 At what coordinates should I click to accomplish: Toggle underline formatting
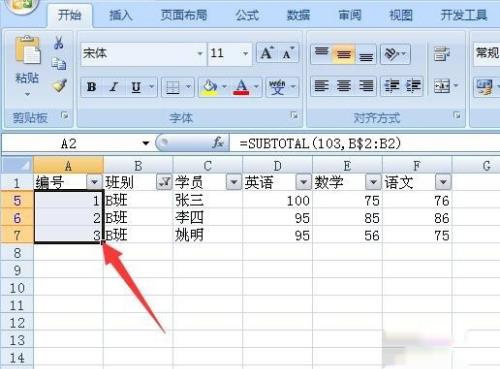coord(136,87)
